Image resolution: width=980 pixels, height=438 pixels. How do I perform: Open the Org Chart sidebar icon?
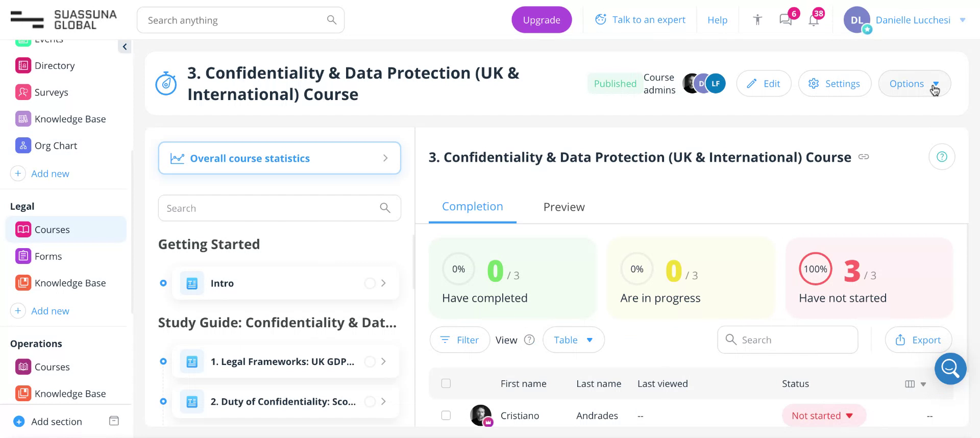point(23,145)
